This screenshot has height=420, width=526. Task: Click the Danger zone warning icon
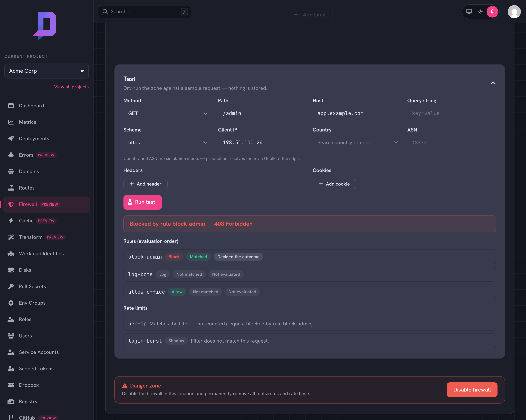click(125, 386)
